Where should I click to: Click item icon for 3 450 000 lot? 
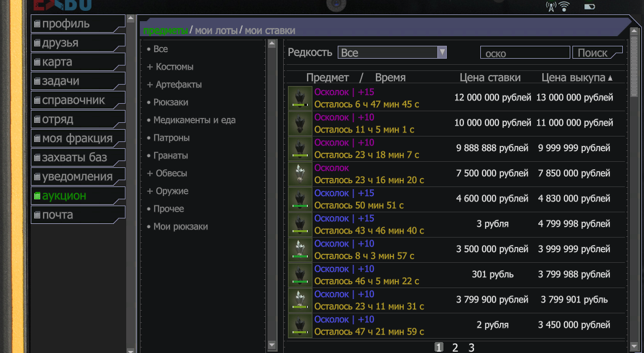[300, 326]
